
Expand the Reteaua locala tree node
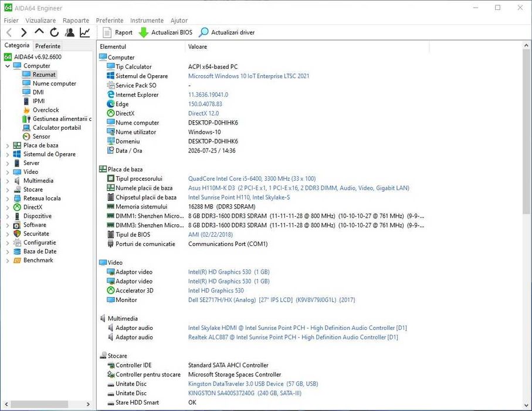coord(8,198)
